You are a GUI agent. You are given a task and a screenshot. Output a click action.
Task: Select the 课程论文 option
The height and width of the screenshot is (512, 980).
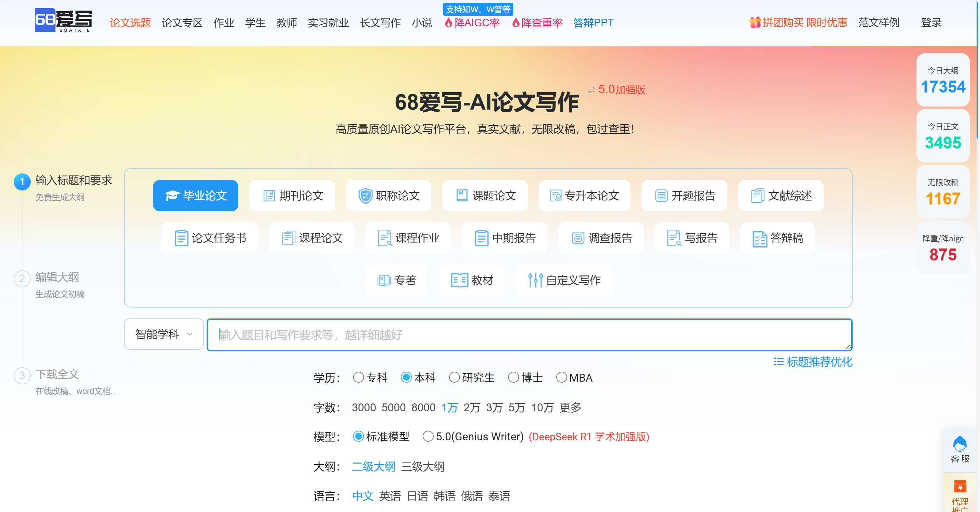click(311, 238)
